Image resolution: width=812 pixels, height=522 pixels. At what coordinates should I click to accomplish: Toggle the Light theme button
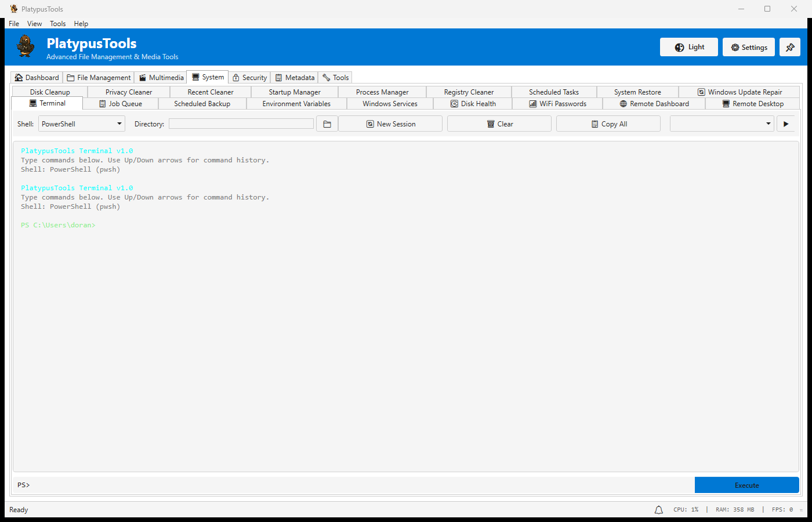click(x=689, y=48)
